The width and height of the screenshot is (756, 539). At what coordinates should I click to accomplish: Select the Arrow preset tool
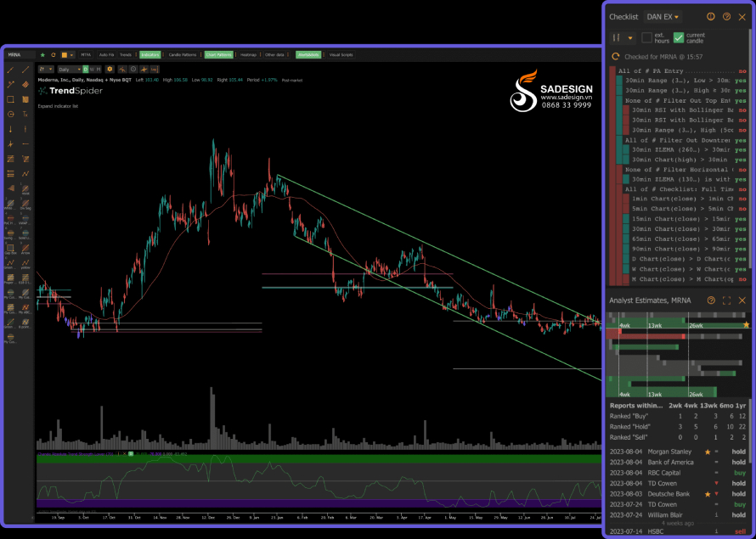25,249
